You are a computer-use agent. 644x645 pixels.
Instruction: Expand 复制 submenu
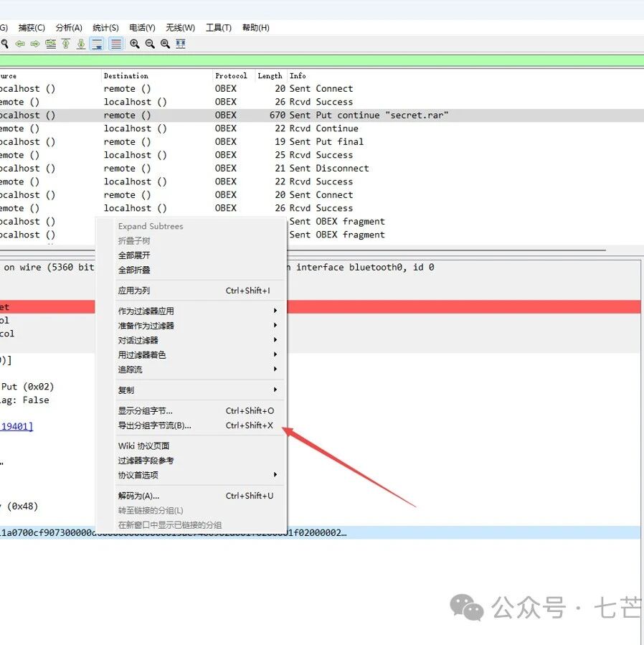(191, 390)
